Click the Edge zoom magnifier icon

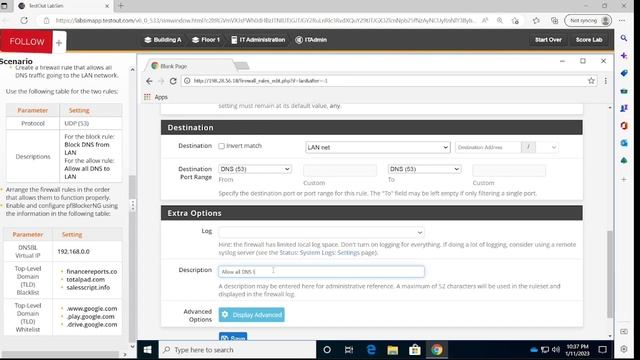coord(500,20)
